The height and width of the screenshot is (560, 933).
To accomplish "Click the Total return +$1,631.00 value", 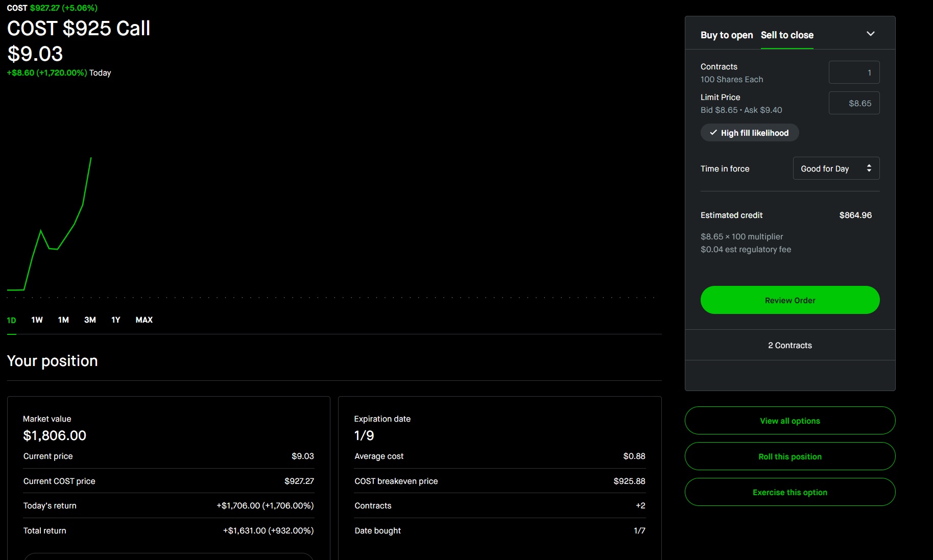I will coord(268,531).
